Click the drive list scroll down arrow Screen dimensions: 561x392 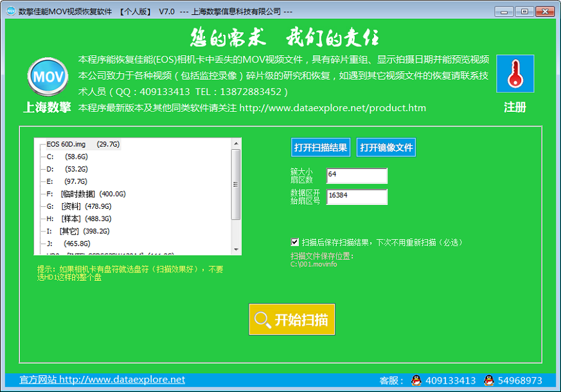[x=236, y=249]
